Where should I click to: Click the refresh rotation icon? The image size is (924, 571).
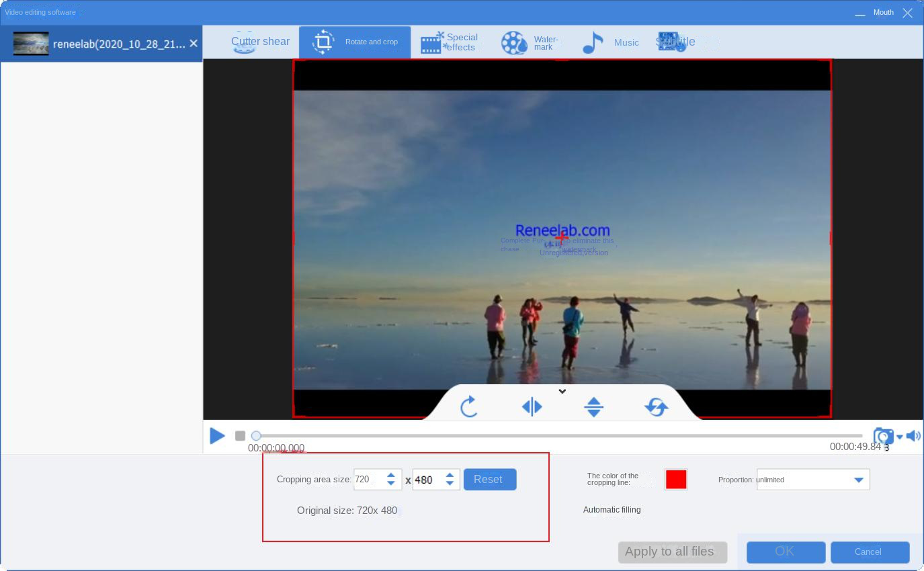click(656, 406)
